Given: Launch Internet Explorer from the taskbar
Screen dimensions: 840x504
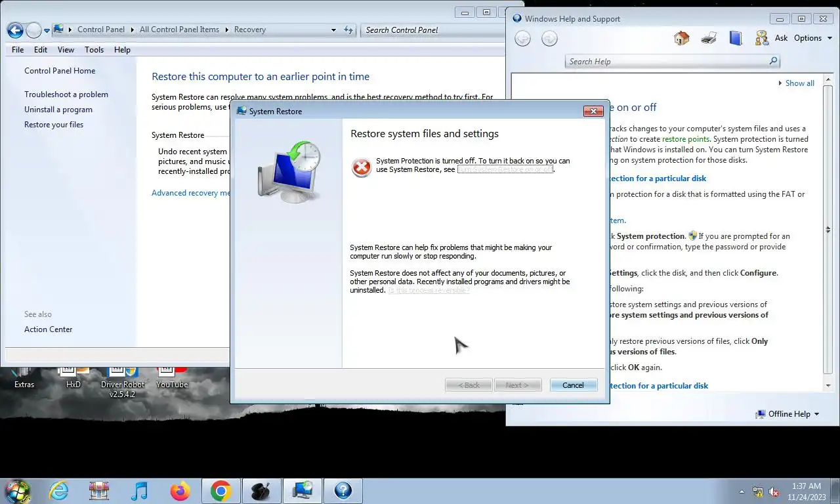Looking at the screenshot, I should click(58, 490).
